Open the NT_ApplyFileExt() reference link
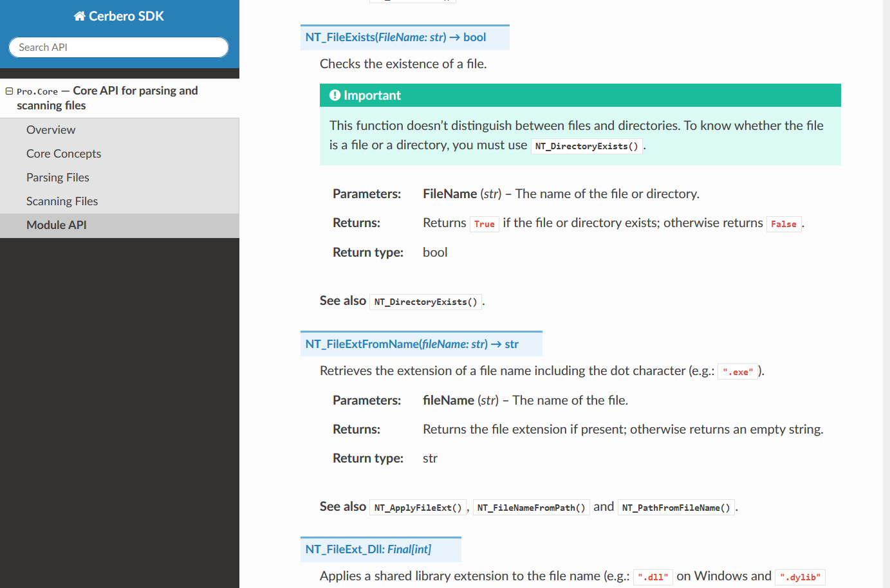 pyautogui.click(x=418, y=508)
